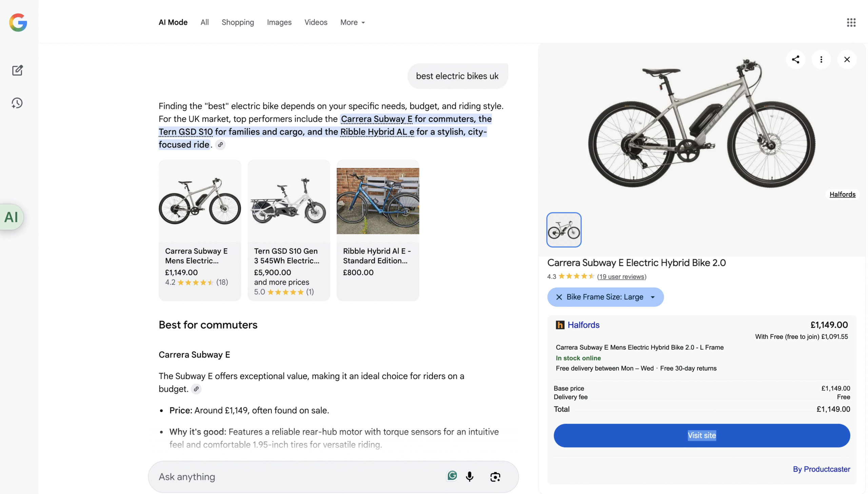This screenshot has height=494, width=868.
Task: Click the Google logo icon
Action: click(x=18, y=22)
